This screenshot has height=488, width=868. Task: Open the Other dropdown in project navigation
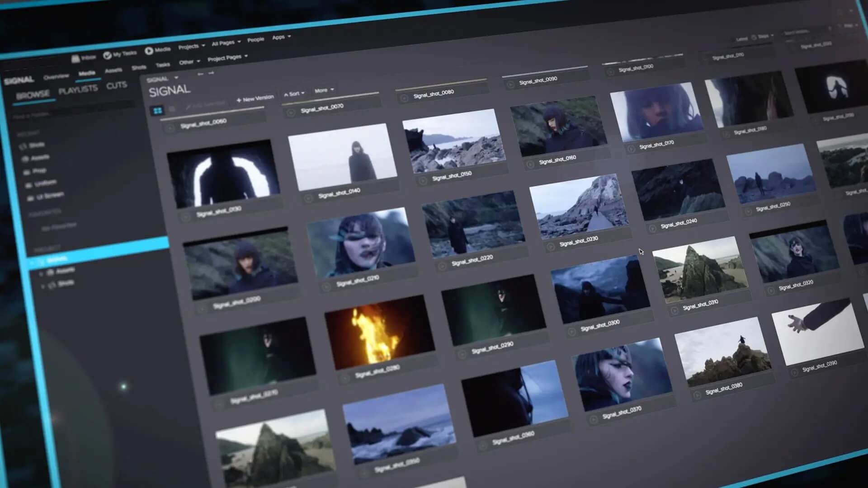click(189, 62)
